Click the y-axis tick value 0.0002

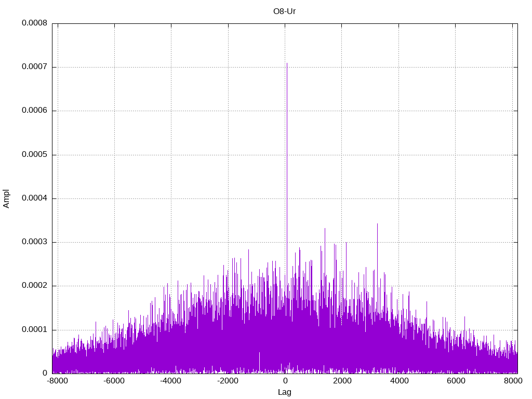coord(34,286)
